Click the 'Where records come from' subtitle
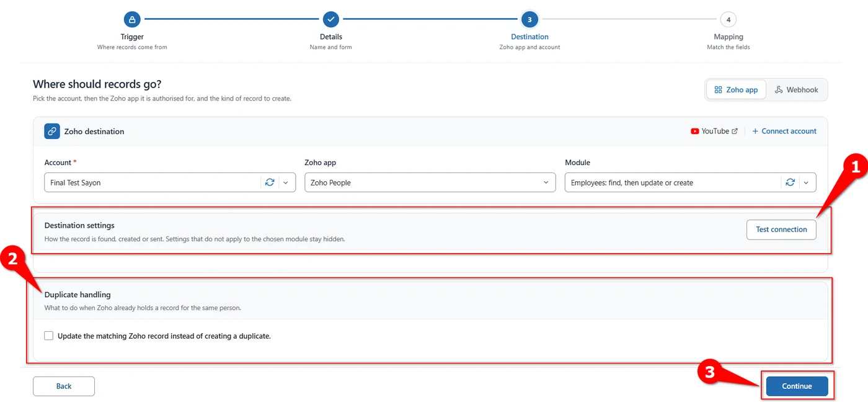868x402 pixels. coord(132,47)
